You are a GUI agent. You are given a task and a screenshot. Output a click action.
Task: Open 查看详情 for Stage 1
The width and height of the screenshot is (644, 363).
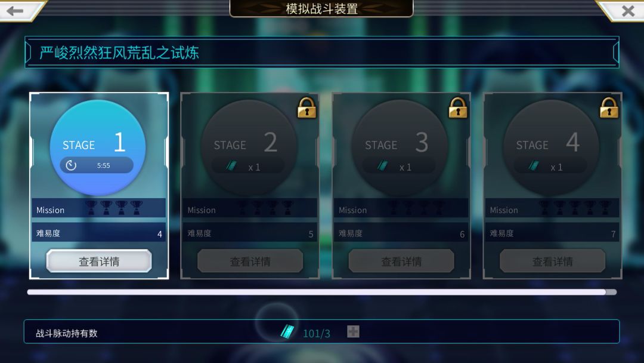pyautogui.click(x=99, y=261)
